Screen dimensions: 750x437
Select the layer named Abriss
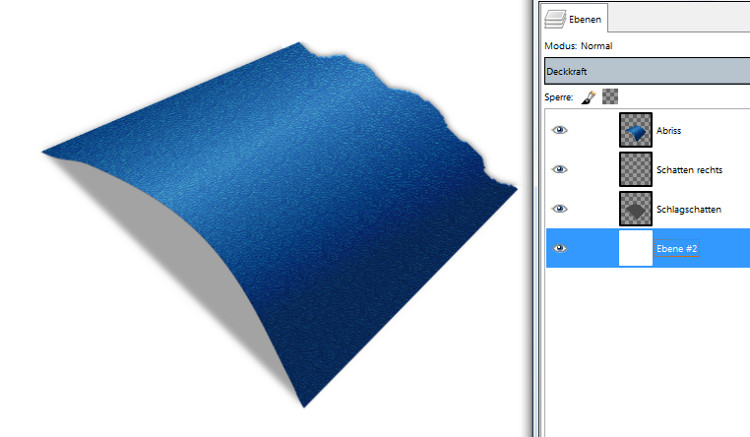point(671,130)
